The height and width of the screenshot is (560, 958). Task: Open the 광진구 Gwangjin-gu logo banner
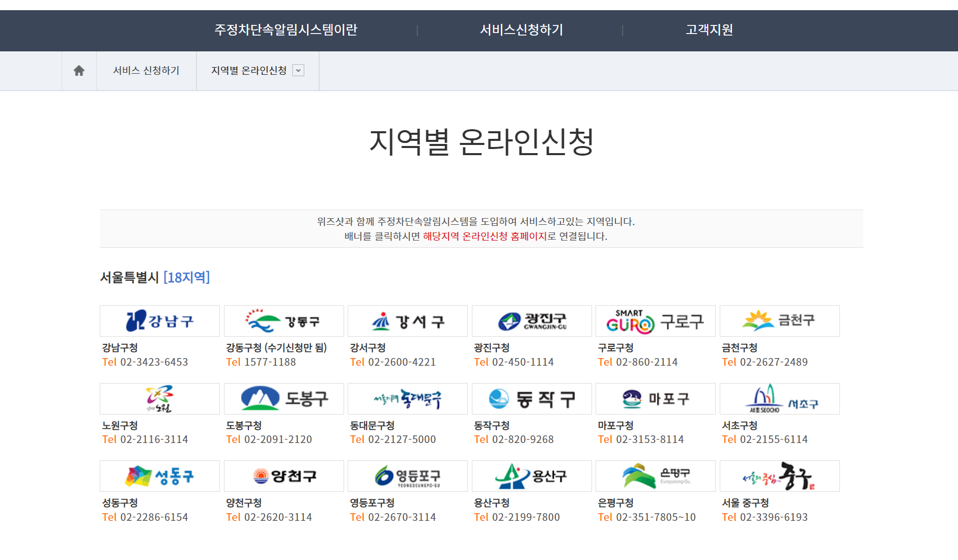[x=532, y=321]
